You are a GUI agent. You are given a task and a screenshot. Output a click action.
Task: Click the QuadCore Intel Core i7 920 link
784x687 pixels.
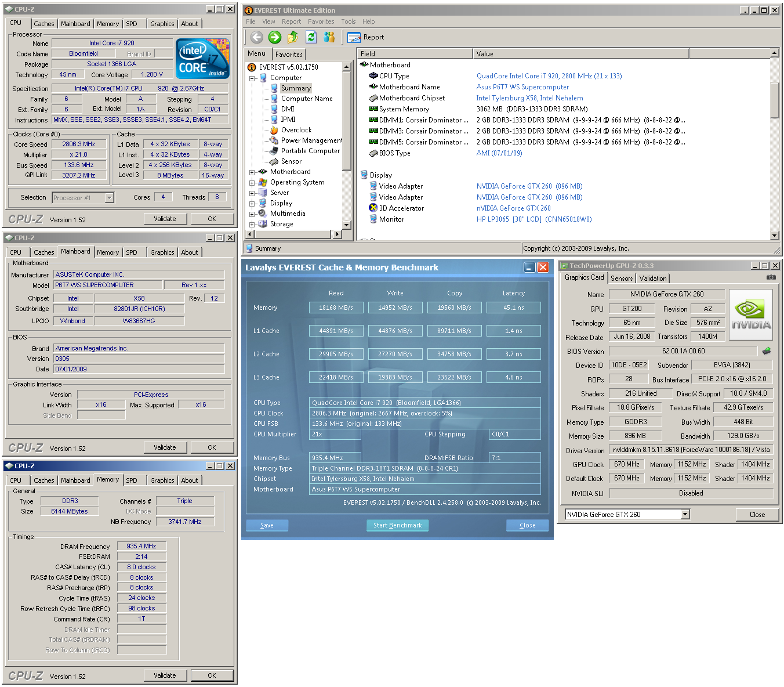549,76
